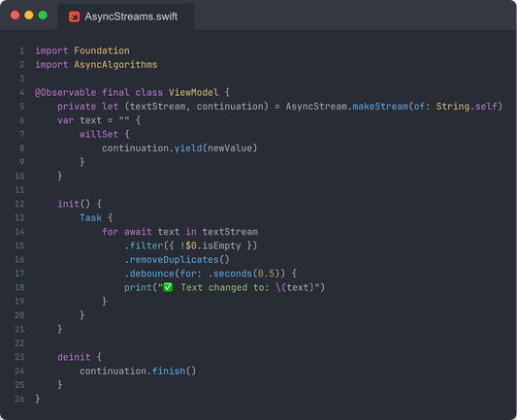Maximize window with green traffic light button
517x420 pixels.
pyautogui.click(x=43, y=16)
